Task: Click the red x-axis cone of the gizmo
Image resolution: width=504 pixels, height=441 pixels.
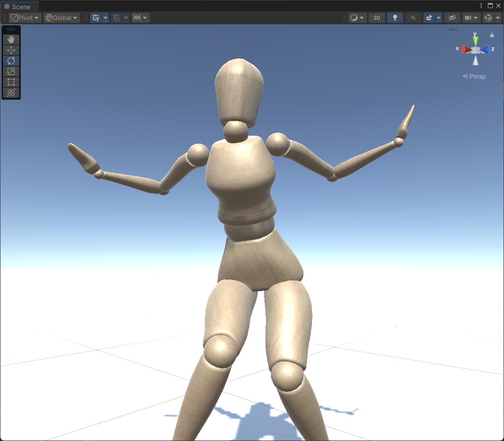Action: pyautogui.click(x=465, y=49)
